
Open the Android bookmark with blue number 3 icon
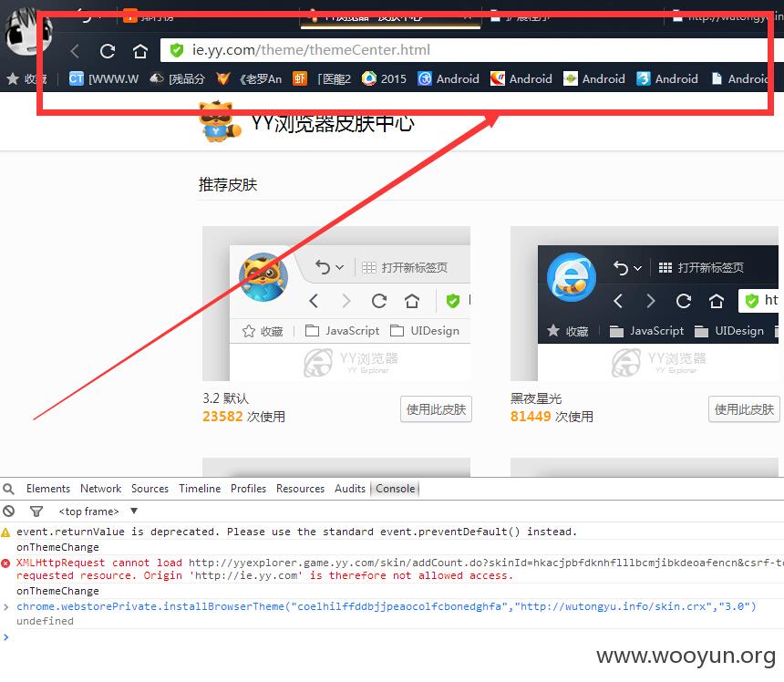tap(667, 78)
